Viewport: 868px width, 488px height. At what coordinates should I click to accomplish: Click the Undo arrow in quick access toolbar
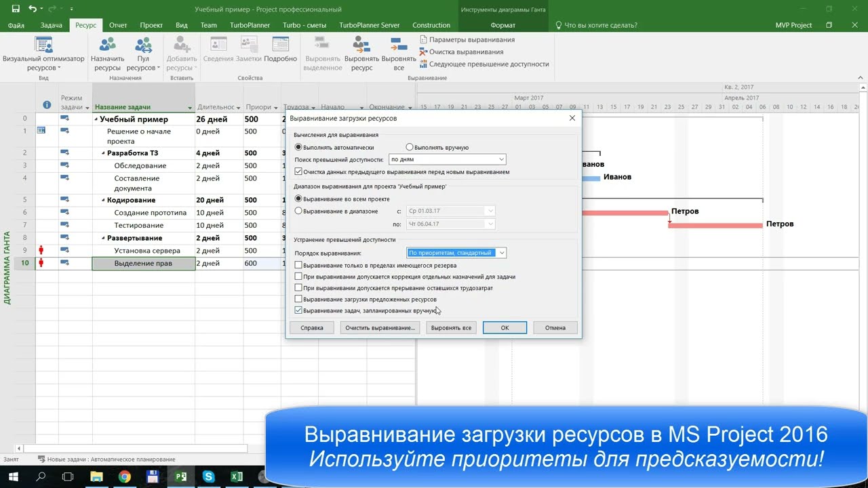pos(33,9)
